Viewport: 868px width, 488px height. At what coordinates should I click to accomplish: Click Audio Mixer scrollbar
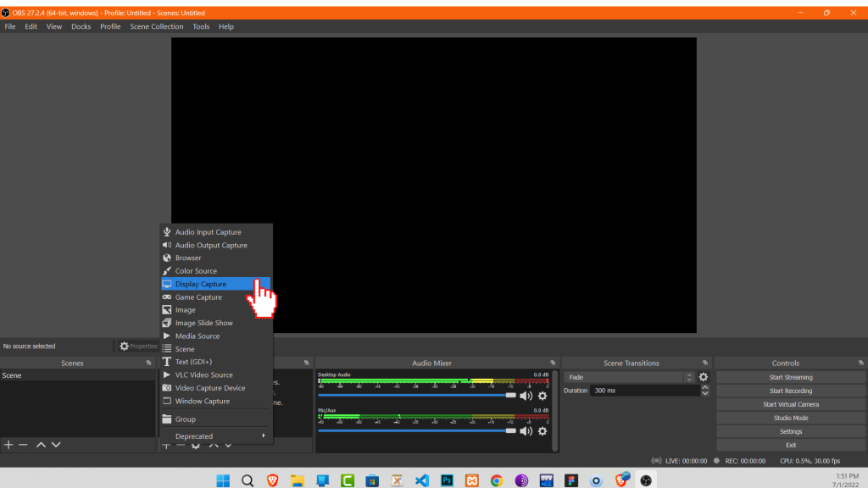pos(555,411)
